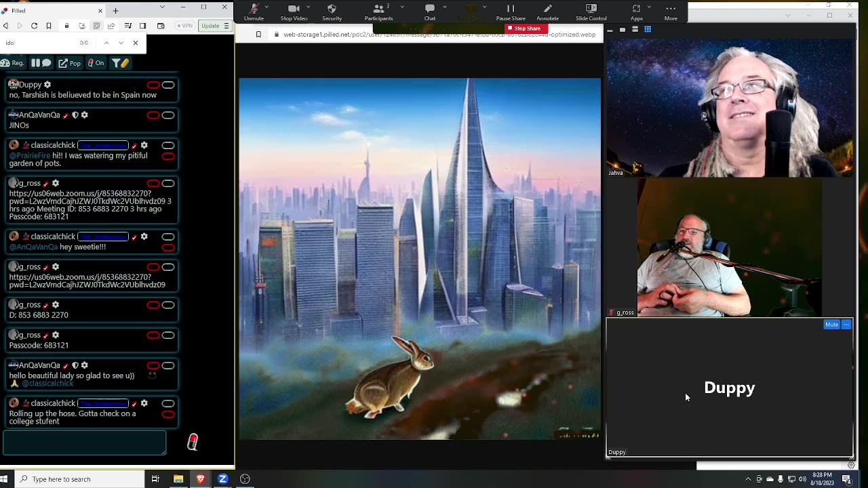Send chat message with red pill button
Screen dimensions: 868x488
click(193, 443)
